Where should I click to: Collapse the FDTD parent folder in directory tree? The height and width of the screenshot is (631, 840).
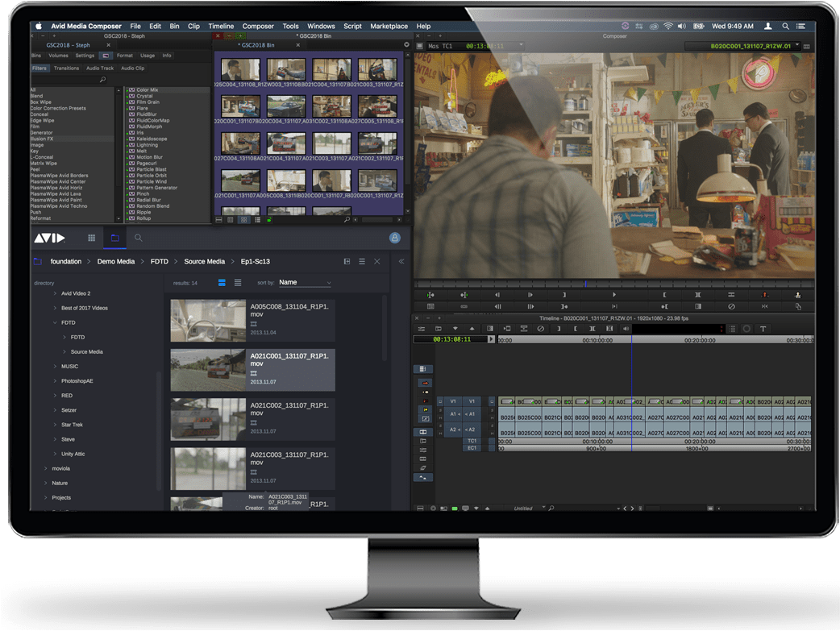55,323
